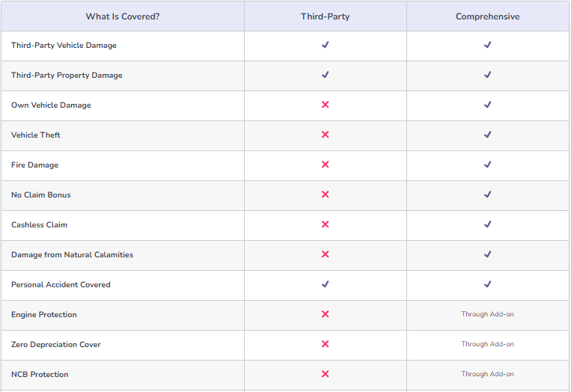Image resolution: width=571 pixels, height=392 pixels.
Task: Select the Comprehensive column header
Action: pos(487,16)
